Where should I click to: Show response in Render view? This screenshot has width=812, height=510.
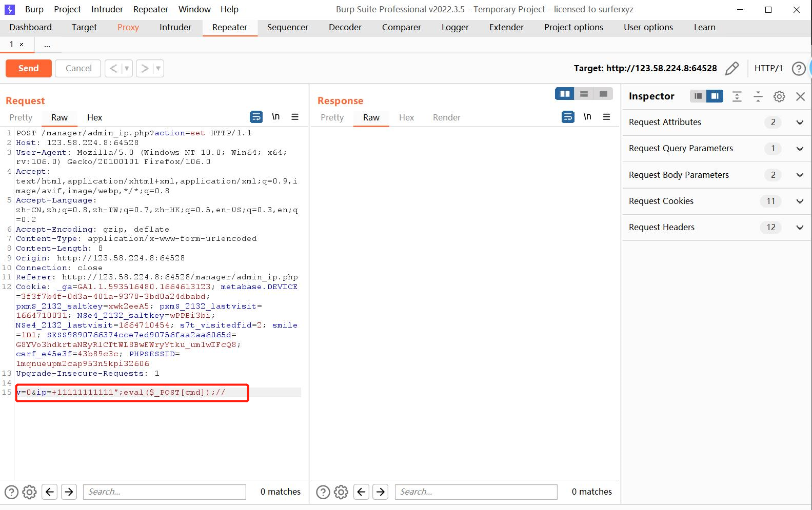tap(446, 117)
